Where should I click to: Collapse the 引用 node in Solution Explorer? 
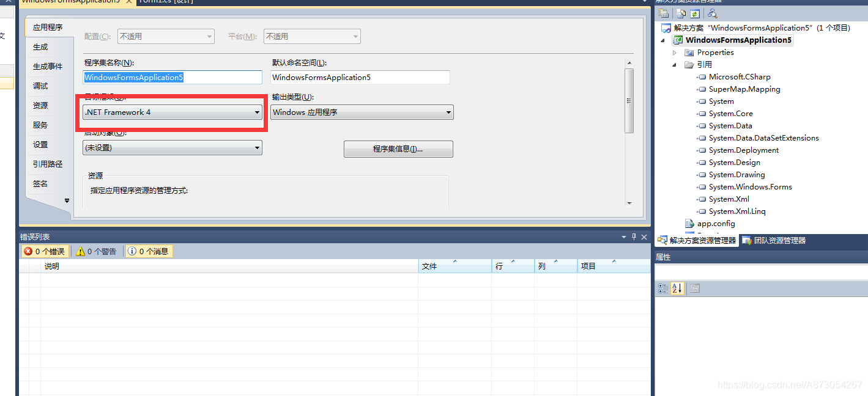pyautogui.click(x=675, y=64)
